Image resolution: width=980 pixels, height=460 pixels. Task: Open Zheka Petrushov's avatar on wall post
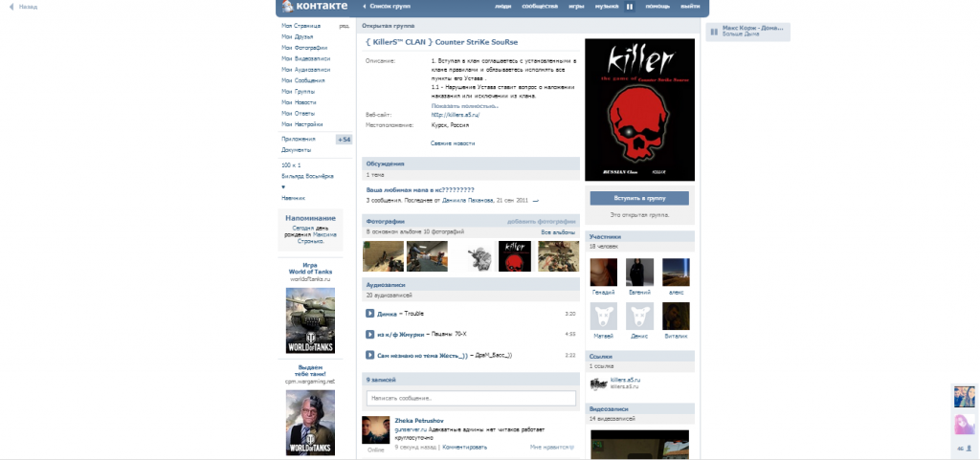(374, 429)
